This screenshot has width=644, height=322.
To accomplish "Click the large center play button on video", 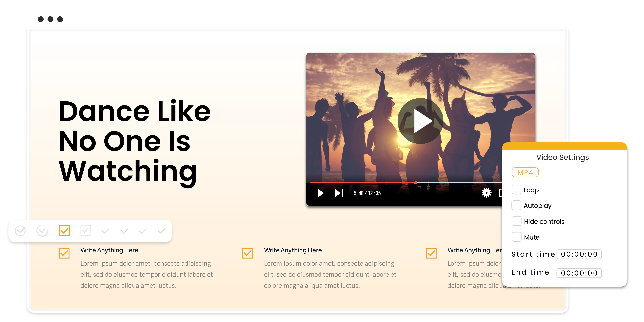I will point(421,121).
